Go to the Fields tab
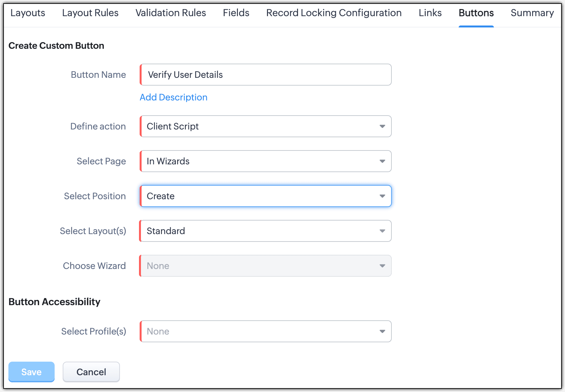 (236, 13)
